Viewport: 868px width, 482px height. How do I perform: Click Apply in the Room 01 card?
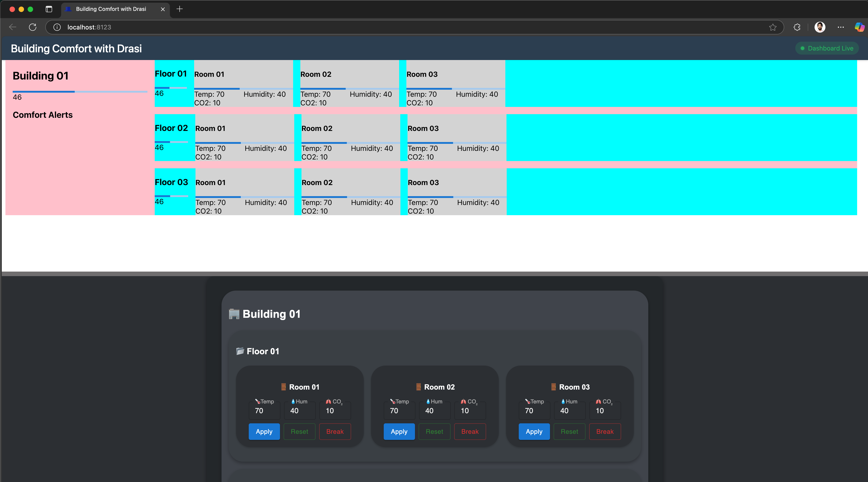[264, 431]
